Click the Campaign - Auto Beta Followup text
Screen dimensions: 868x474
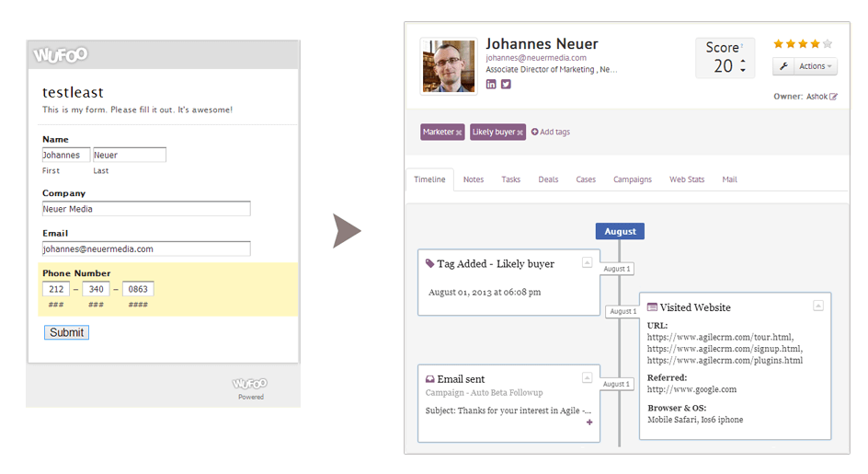[x=484, y=392]
